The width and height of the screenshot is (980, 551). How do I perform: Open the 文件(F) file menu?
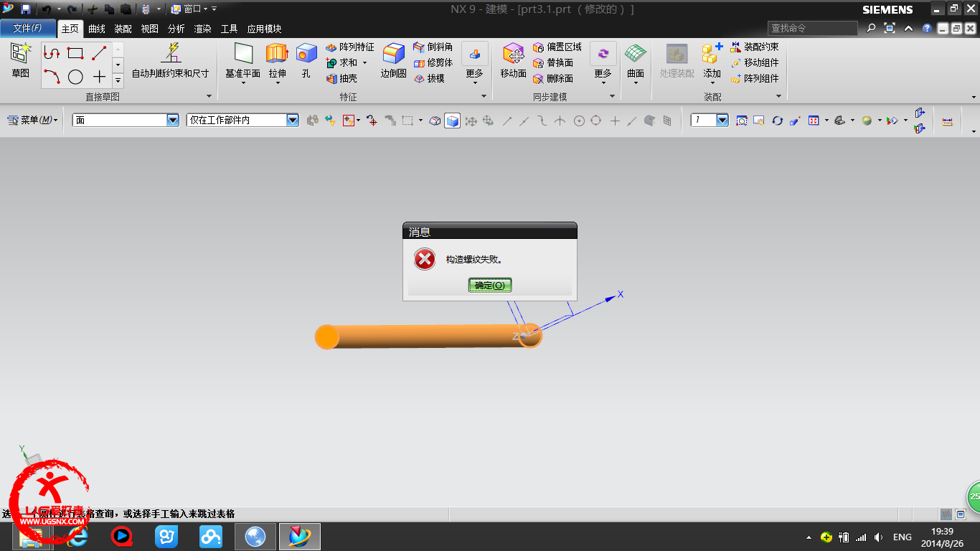[x=28, y=28]
